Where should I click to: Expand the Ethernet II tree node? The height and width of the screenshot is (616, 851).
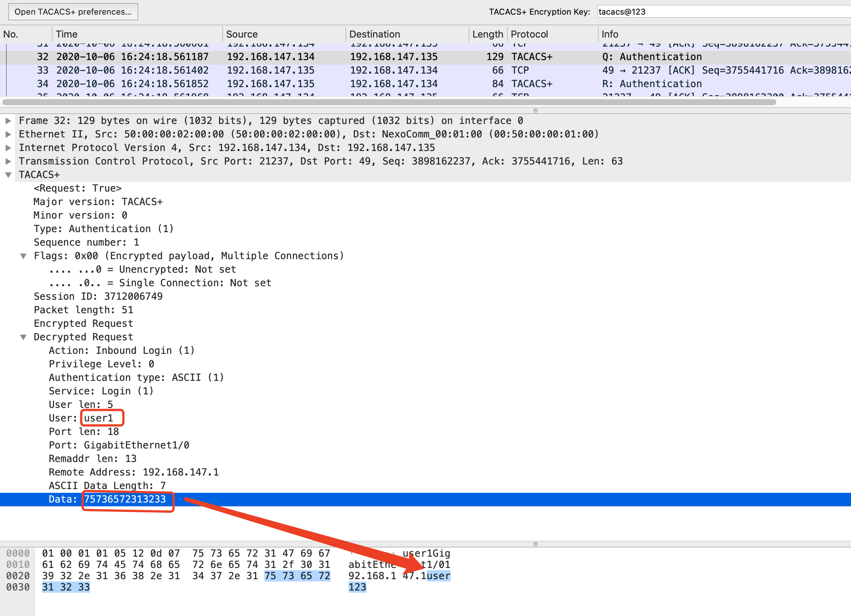pyautogui.click(x=8, y=134)
